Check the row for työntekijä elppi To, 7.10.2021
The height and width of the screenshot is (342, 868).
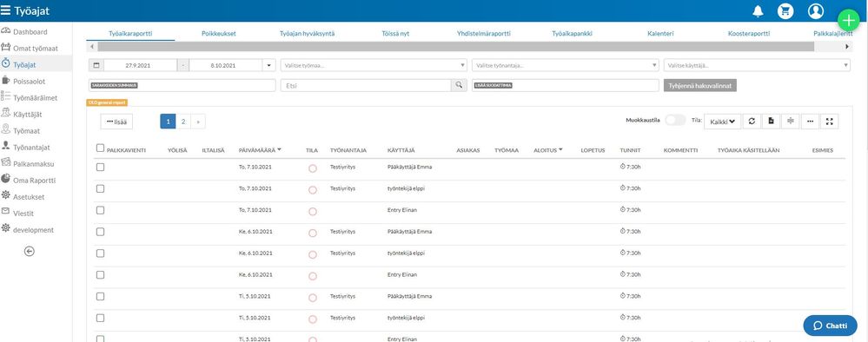(100, 188)
